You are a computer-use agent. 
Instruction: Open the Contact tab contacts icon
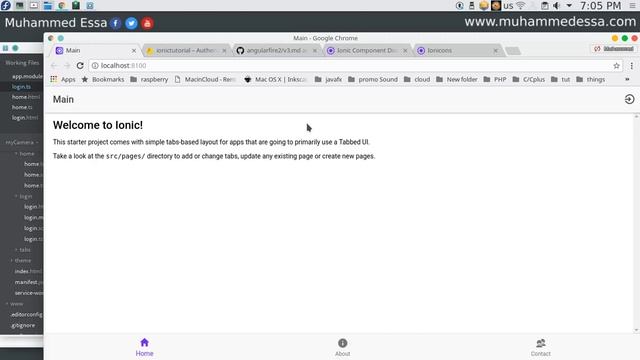click(x=540, y=343)
